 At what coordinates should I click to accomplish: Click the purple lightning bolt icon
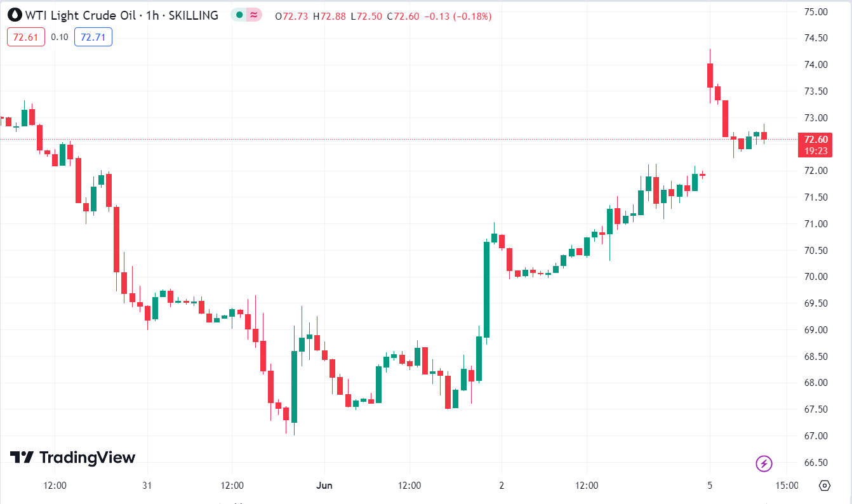coord(764,463)
